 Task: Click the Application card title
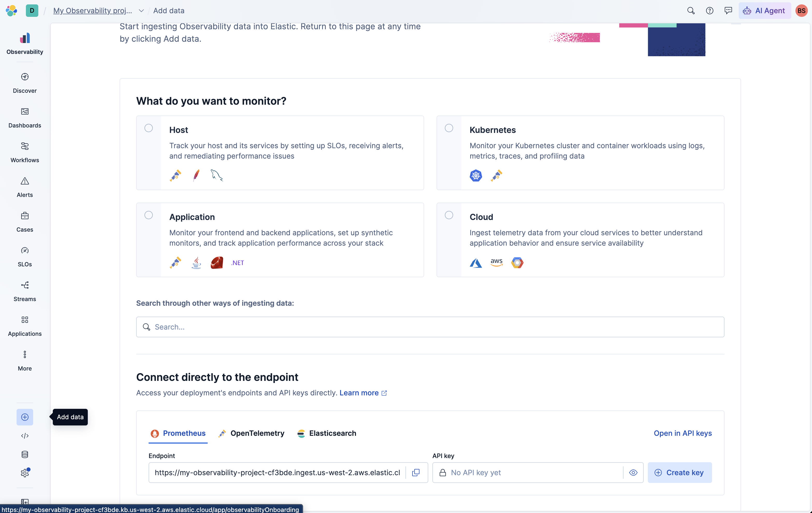point(192,217)
